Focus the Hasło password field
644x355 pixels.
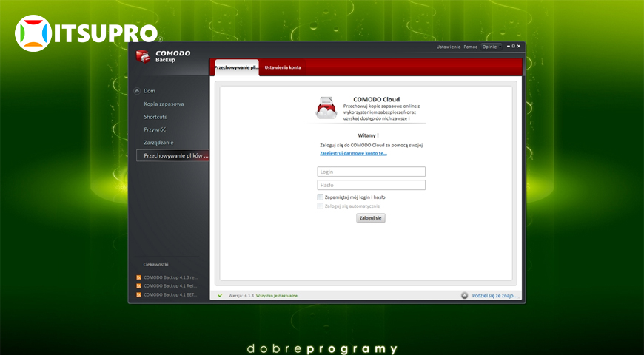tap(372, 185)
